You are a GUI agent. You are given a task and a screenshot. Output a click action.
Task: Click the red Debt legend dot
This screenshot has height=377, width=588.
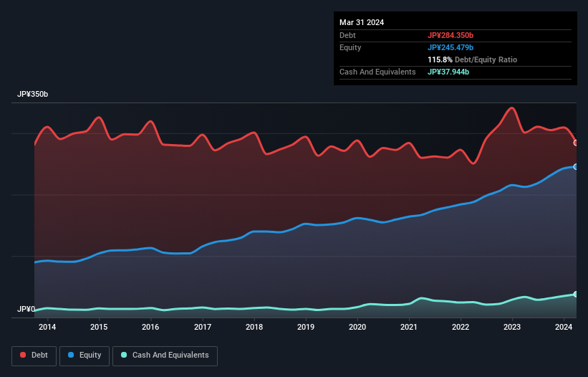[23, 355]
